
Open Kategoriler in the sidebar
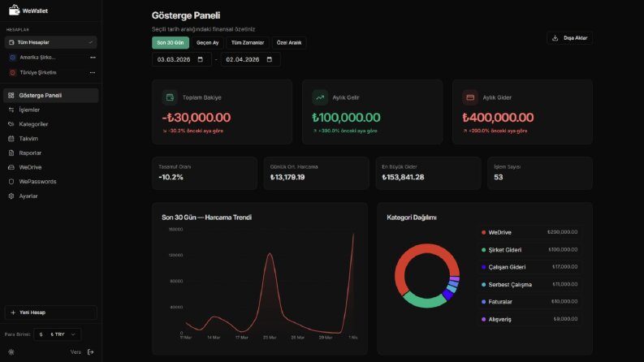click(x=51, y=124)
